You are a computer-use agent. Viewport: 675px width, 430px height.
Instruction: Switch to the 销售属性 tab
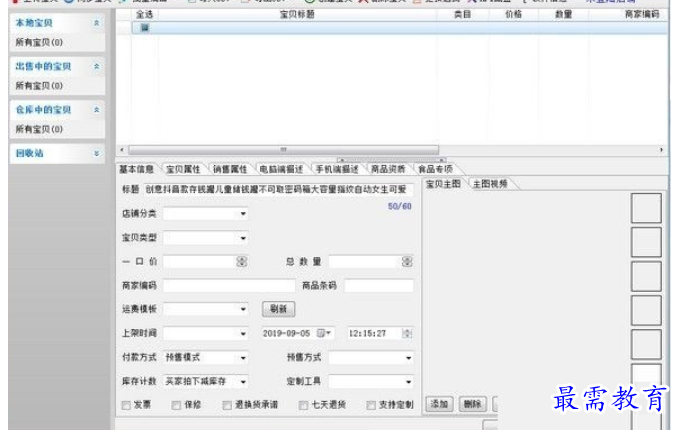click(230, 169)
